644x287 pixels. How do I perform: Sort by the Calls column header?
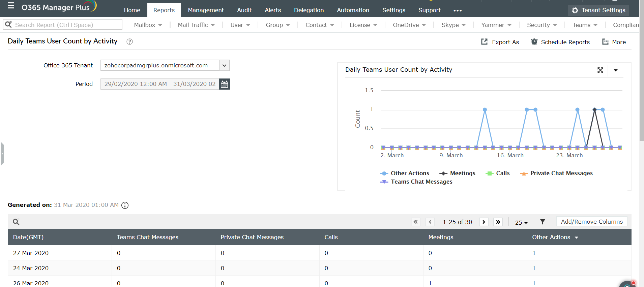click(x=331, y=237)
